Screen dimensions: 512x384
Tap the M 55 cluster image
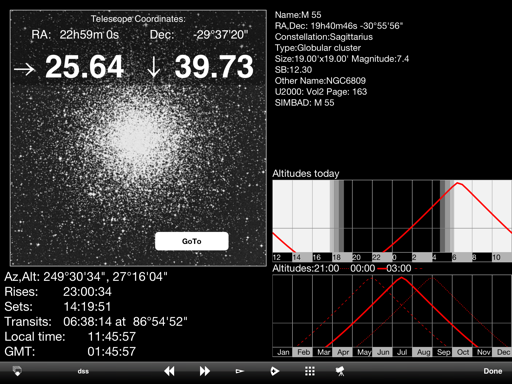click(x=138, y=138)
